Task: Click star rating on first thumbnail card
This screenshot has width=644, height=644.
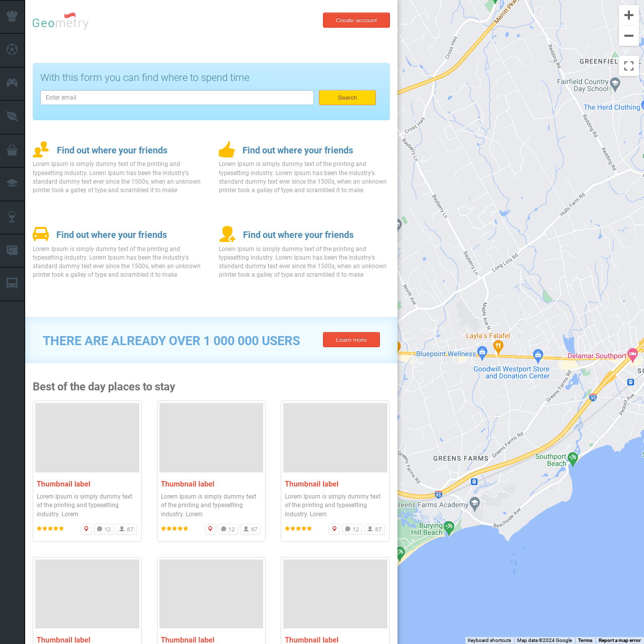Action: click(50, 529)
